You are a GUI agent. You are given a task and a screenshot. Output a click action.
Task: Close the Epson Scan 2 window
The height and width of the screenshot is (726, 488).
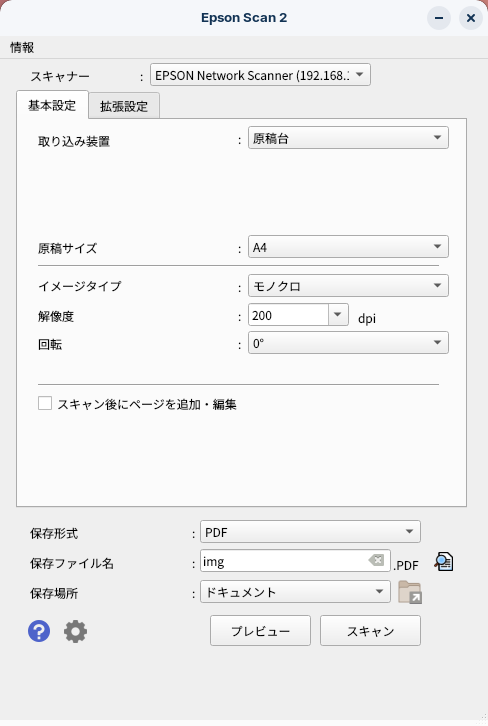click(x=470, y=18)
